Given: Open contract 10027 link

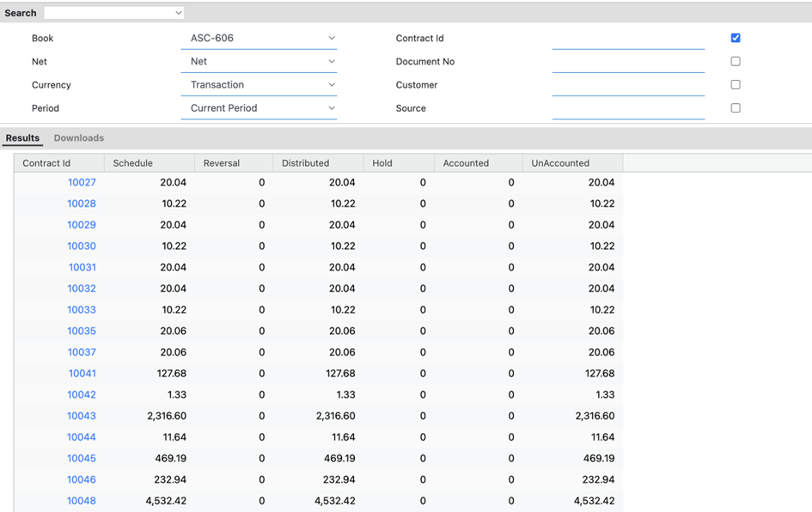Looking at the screenshot, I should point(82,182).
